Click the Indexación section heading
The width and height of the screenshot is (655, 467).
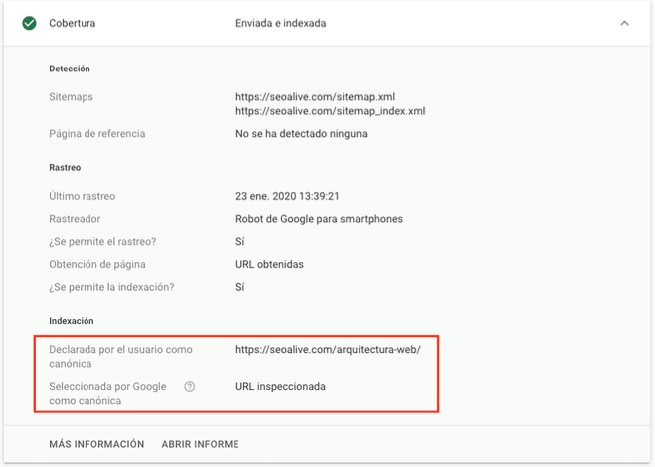tap(71, 321)
